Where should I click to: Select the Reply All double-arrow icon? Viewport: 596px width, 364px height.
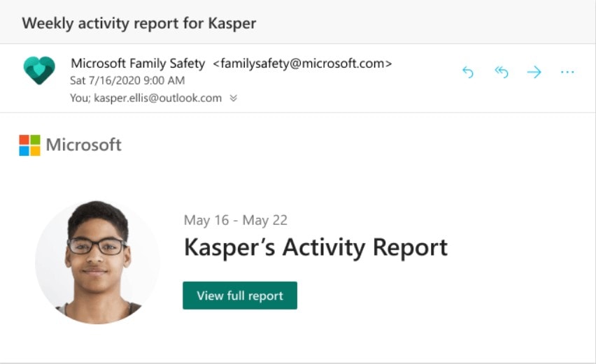pyautogui.click(x=502, y=72)
